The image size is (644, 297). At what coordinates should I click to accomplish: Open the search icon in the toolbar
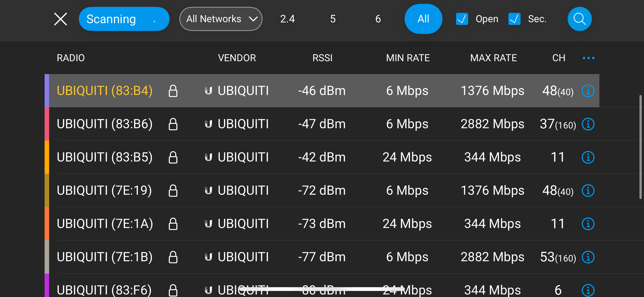(579, 19)
